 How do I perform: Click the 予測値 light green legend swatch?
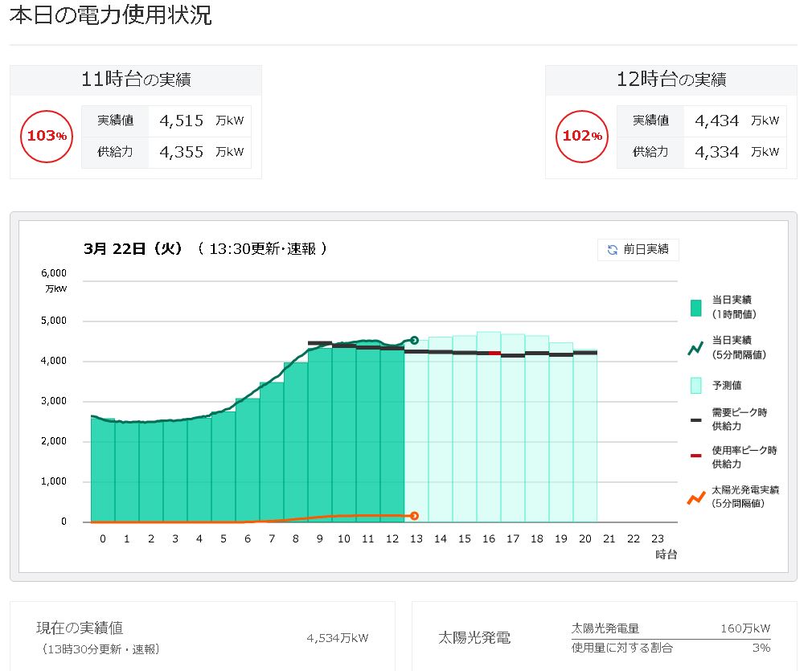pos(696,385)
